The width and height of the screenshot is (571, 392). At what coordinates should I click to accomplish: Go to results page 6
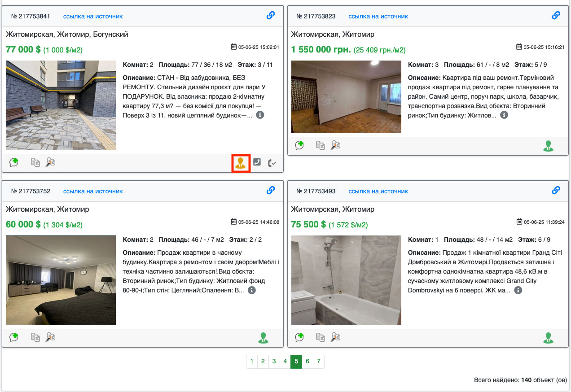point(307,361)
